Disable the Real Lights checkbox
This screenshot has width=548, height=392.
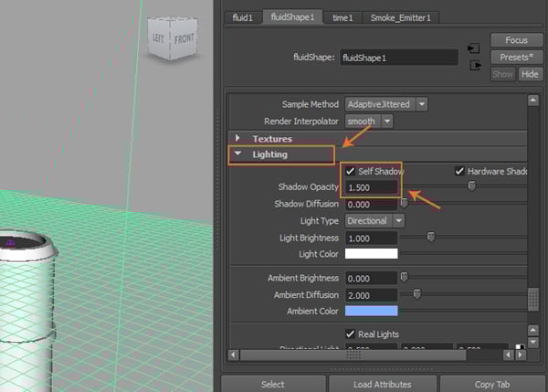click(x=350, y=334)
